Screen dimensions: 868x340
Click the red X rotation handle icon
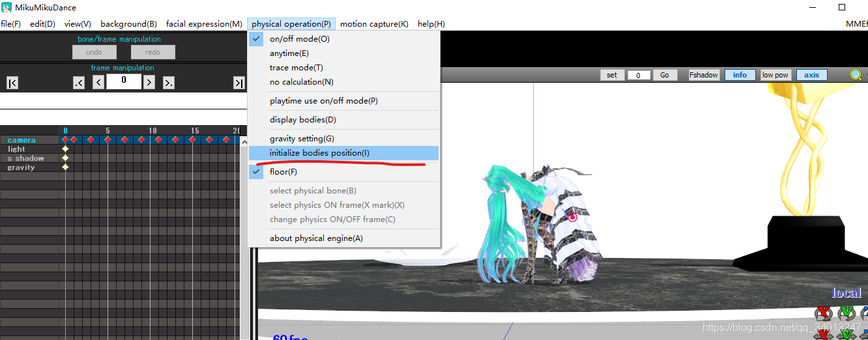pos(823,314)
